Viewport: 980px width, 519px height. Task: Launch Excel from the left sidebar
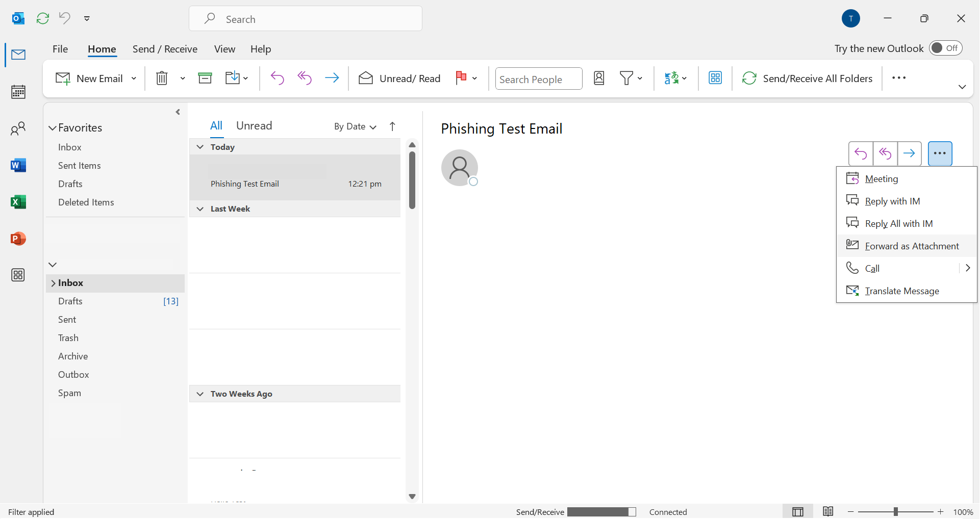tap(18, 202)
